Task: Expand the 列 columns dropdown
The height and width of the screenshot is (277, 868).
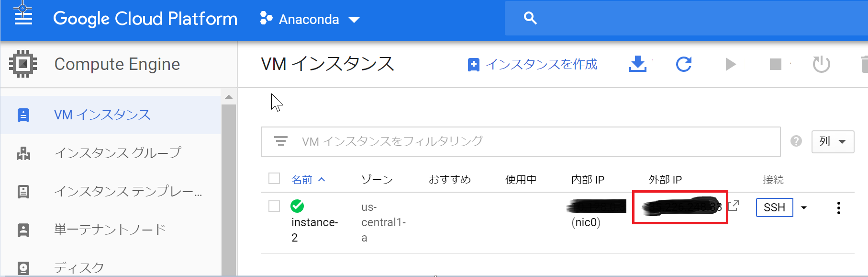Action: [833, 141]
